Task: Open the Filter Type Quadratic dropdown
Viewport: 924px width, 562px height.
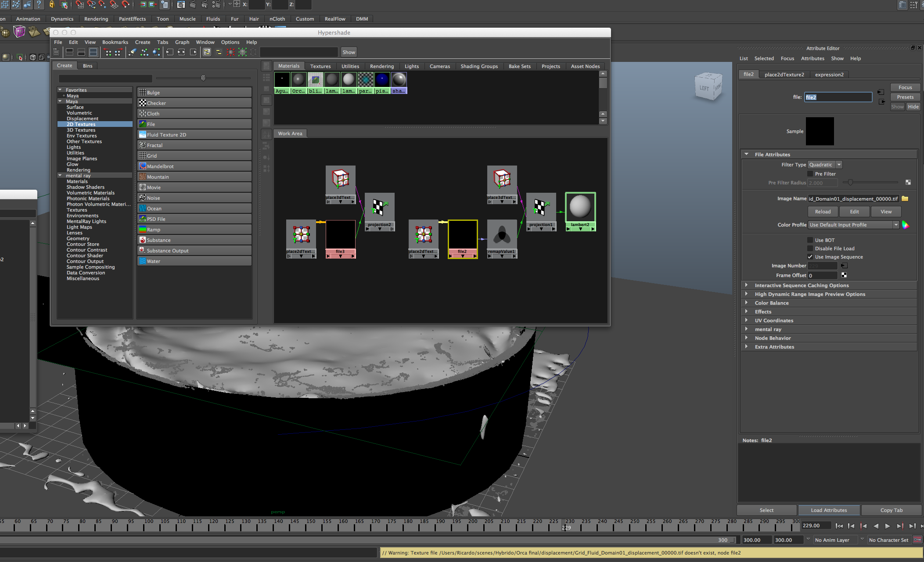Action: (x=825, y=165)
